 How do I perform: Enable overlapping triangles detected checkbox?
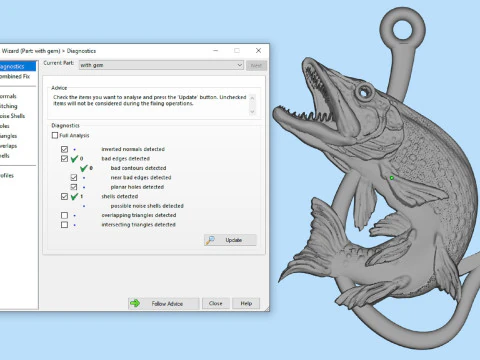[64, 215]
